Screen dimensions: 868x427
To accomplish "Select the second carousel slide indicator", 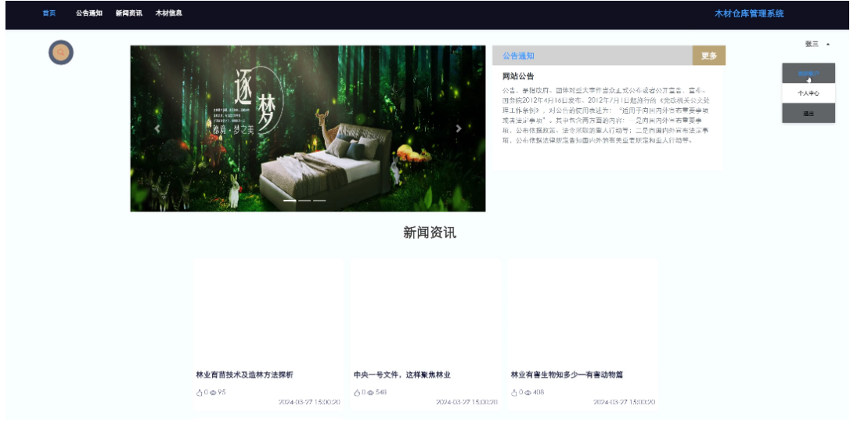I will coord(304,201).
